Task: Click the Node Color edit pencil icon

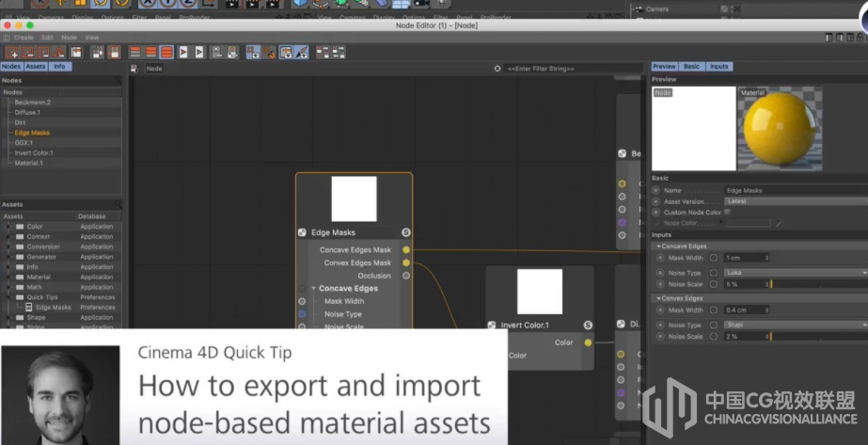Action: [x=779, y=224]
